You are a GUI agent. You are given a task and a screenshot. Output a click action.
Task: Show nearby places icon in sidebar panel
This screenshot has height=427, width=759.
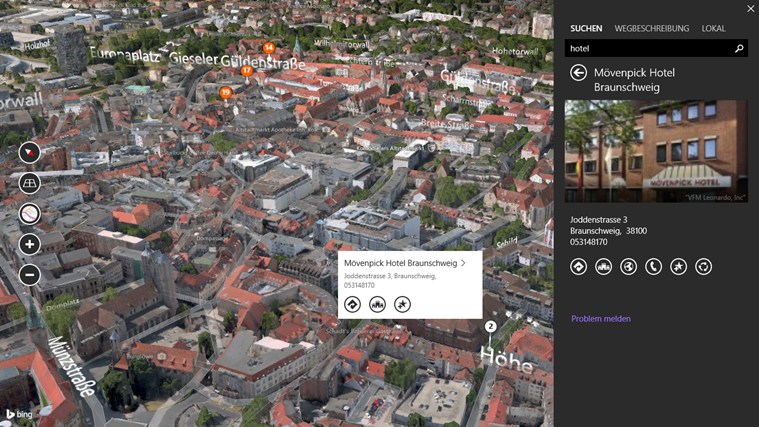[604, 267]
